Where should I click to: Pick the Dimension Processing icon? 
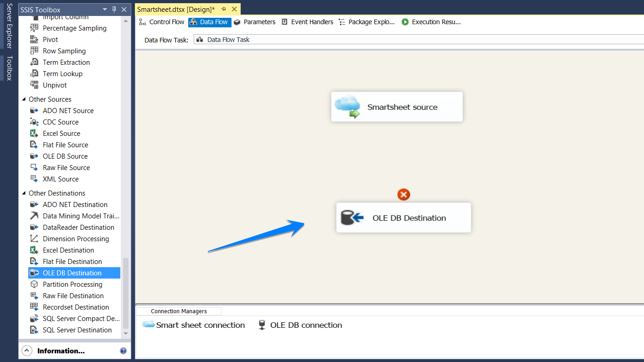click(x=34, y=238)
